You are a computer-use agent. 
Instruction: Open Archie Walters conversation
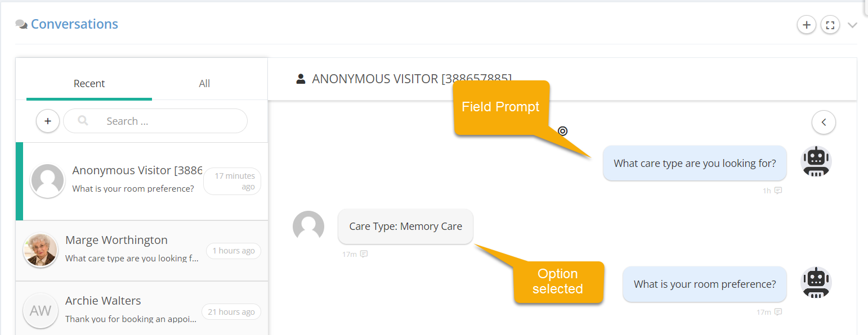point(142,308)
